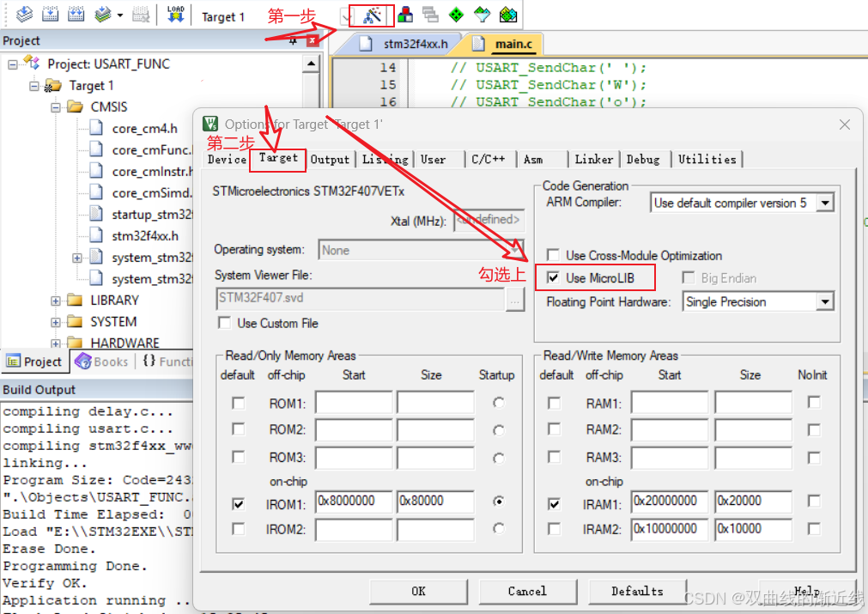
Task: Click the Target 1 folder icon
Action: 53,85
